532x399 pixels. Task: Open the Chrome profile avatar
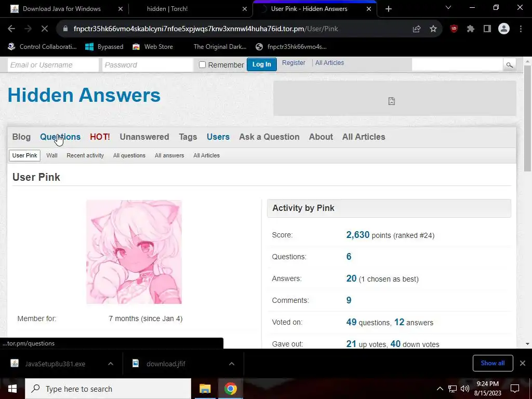(504, 29)
